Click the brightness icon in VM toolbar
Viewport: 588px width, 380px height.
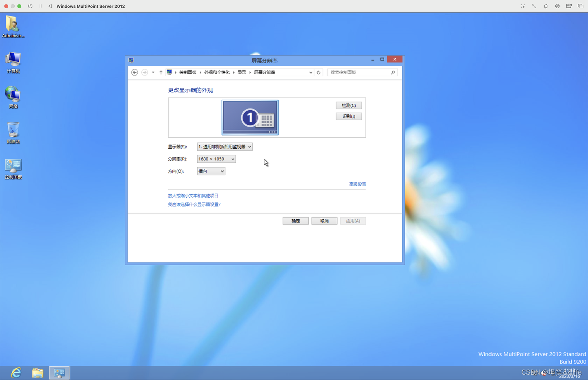523,6
